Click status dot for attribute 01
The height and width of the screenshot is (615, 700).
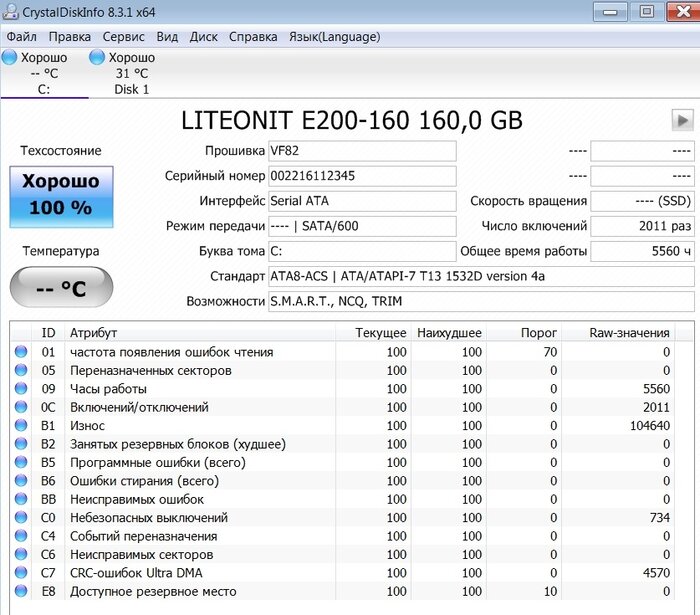(x=21, y=352)
